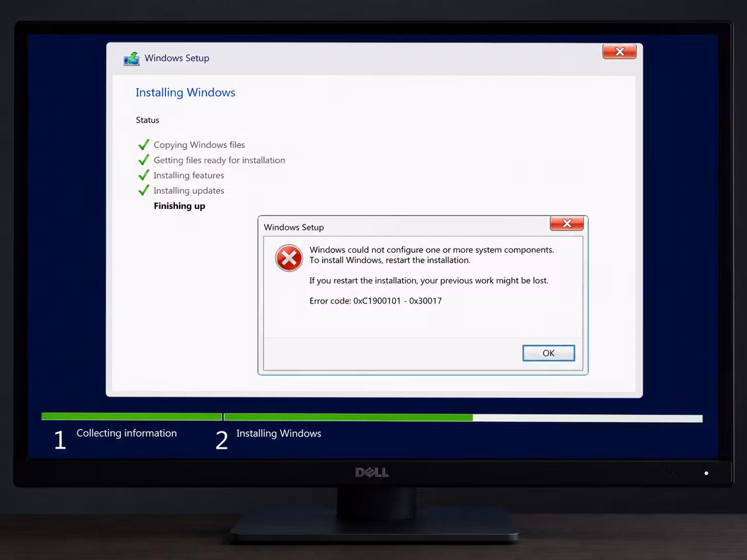Screen dimensions: 747x560
Task: Click the checkmark beside Getting files ready
Action: 144,160
